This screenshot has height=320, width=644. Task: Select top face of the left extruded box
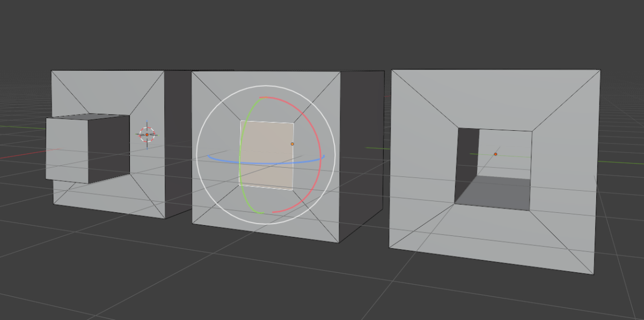[x=89, y=116]
